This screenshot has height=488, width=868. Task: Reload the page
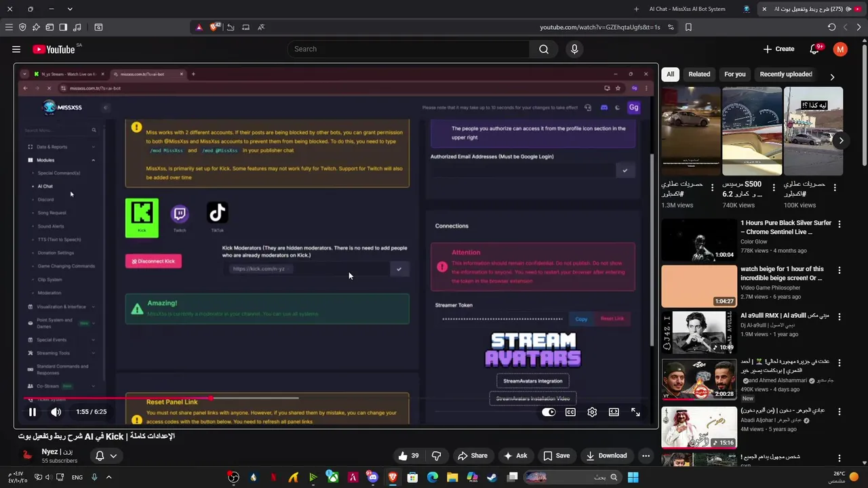(831, 27)
